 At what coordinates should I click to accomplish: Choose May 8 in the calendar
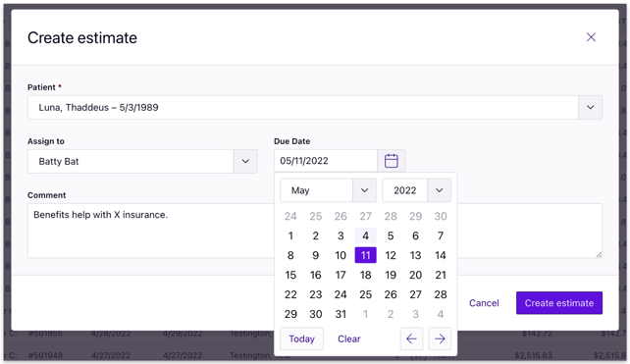coord(290,255)
